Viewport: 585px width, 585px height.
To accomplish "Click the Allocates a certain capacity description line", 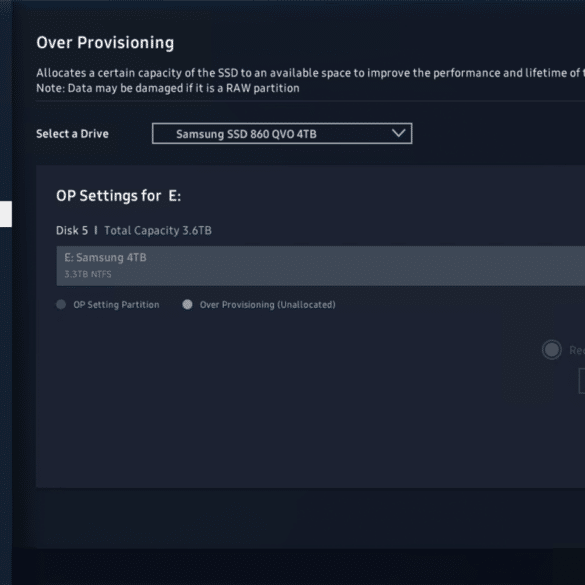I will pyautogui.click(x=310, y=73).
